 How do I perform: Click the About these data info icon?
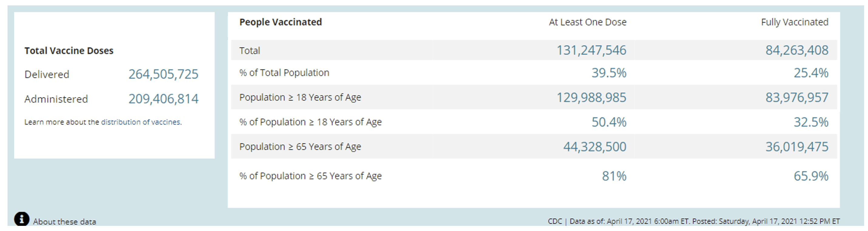[22, 219]
